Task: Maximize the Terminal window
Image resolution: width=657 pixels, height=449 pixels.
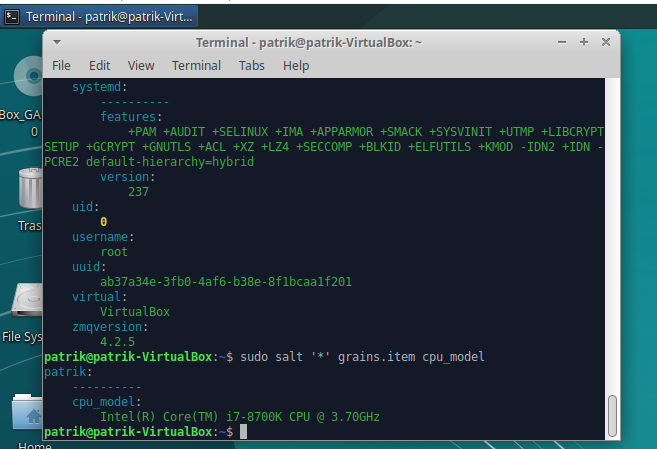Action: (x=586, y=42)
